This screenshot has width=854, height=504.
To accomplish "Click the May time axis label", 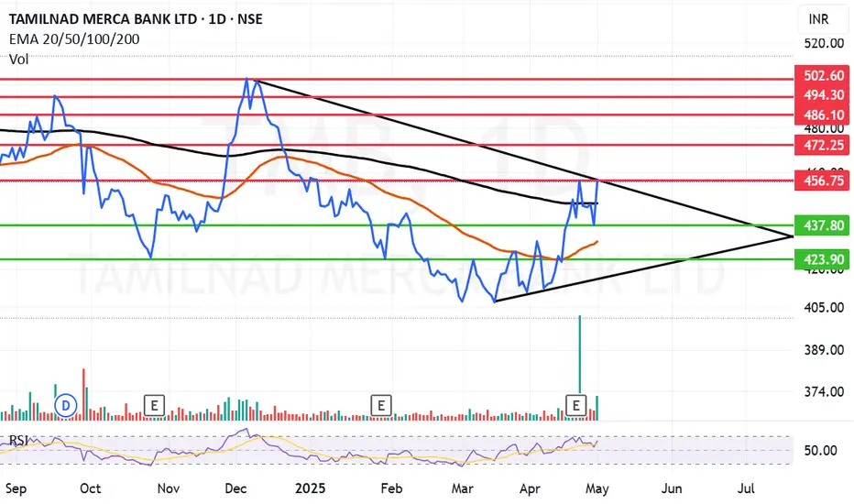I will [x=597, y=488].
